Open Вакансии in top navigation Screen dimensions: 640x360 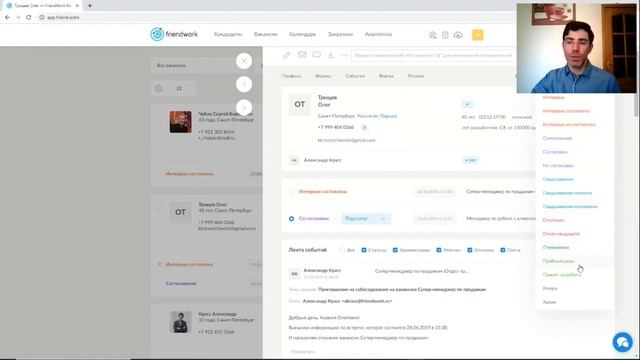pos(266,34)
